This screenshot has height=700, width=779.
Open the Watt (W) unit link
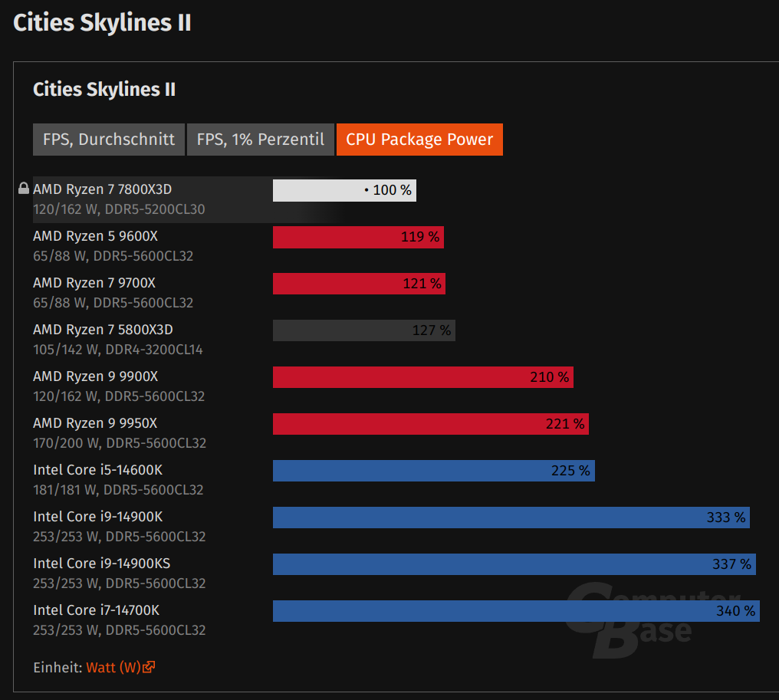pyautogui.click(x=113, y=667)
